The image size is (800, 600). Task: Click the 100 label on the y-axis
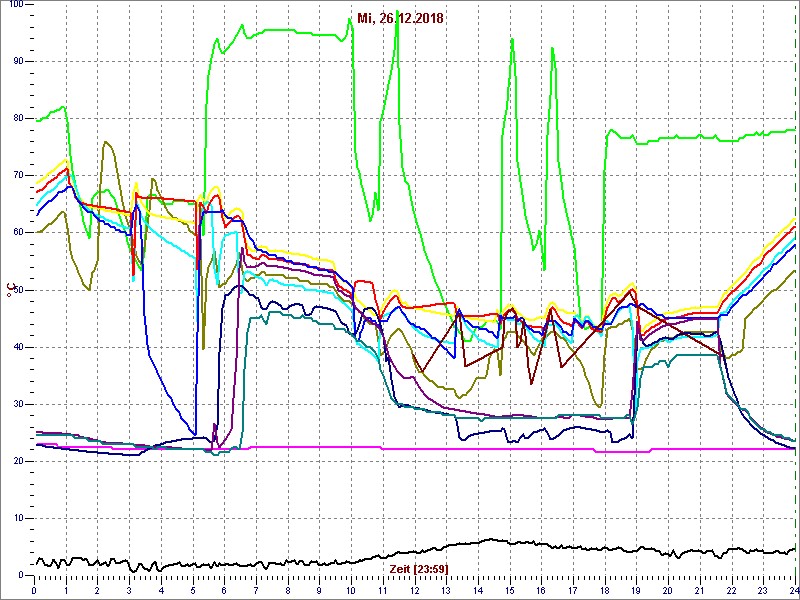point(17,5)
